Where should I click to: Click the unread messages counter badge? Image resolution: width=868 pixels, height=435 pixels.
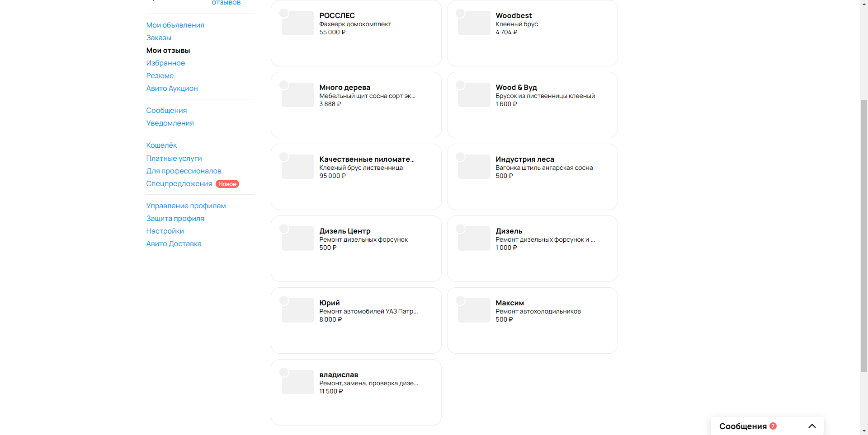click(773, 426)
